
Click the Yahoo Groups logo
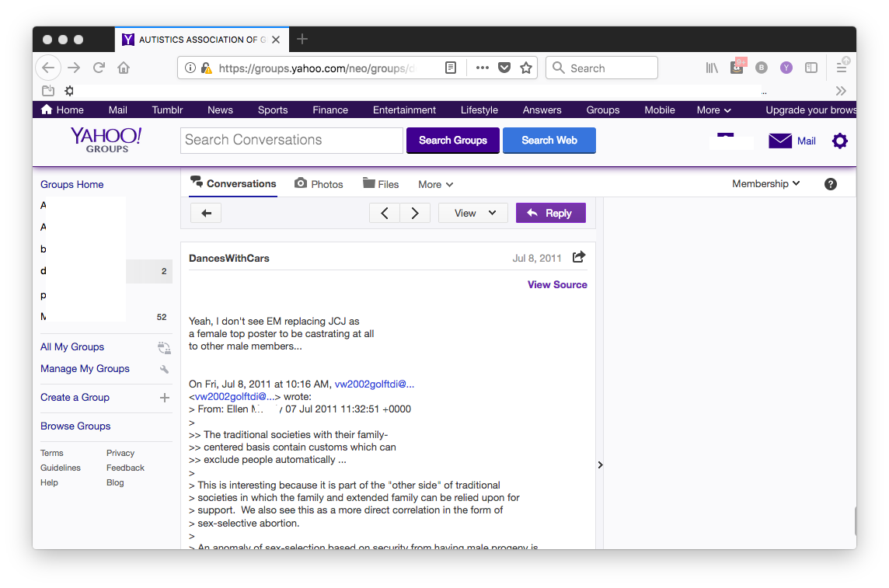pyautogui.click(x=106, y=139)
